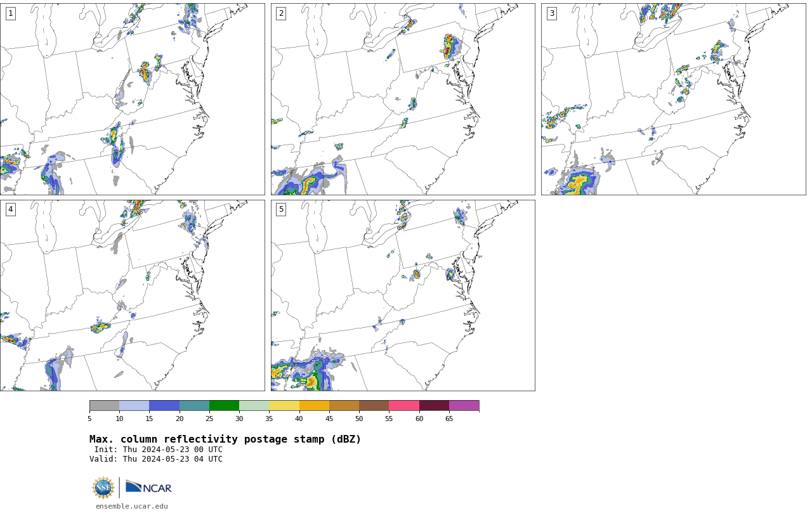Click the colorbar tick label 35
Screen dimensions: 812x513
(269, 419)
